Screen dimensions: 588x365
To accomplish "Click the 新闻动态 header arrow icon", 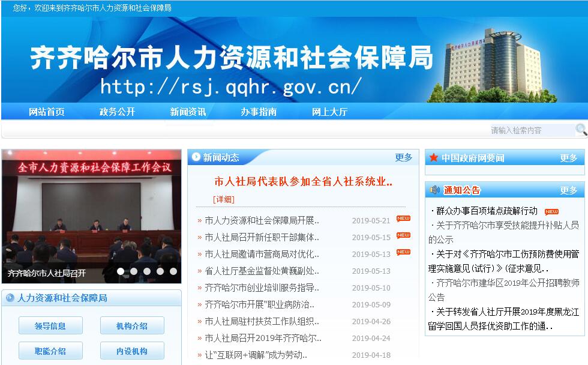I will (x=196, y=157).
